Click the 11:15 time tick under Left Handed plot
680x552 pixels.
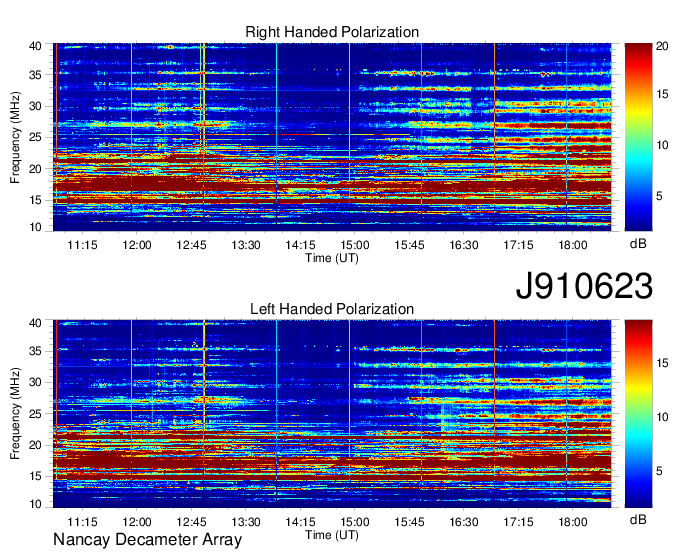pos(82,522)
